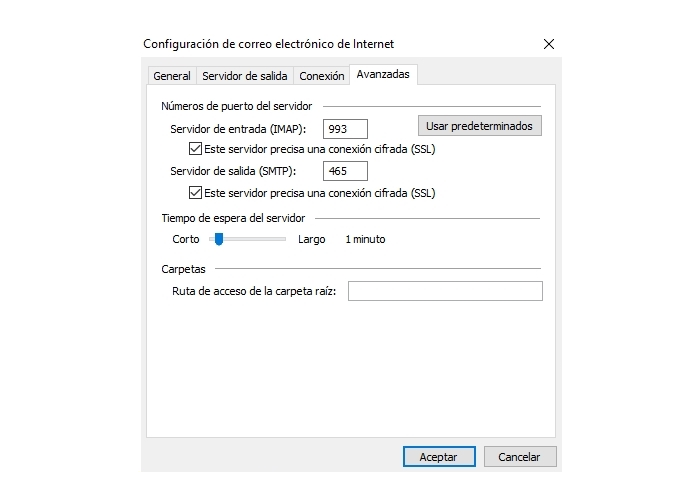700x500 pixels.
Task: Select the Conexión tab
Action: click(321, 76)
